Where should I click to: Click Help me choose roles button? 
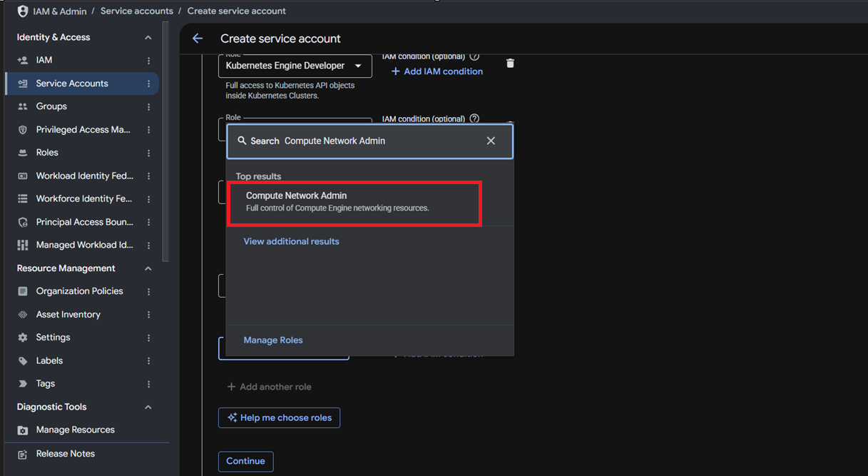(279, 417)
